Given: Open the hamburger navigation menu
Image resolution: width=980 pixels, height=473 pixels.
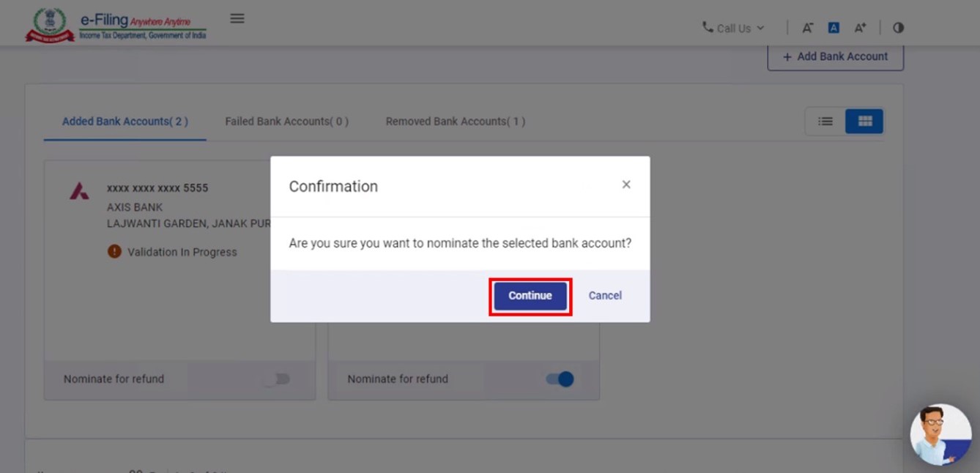Looking at the screenshot, I should 237,18.
